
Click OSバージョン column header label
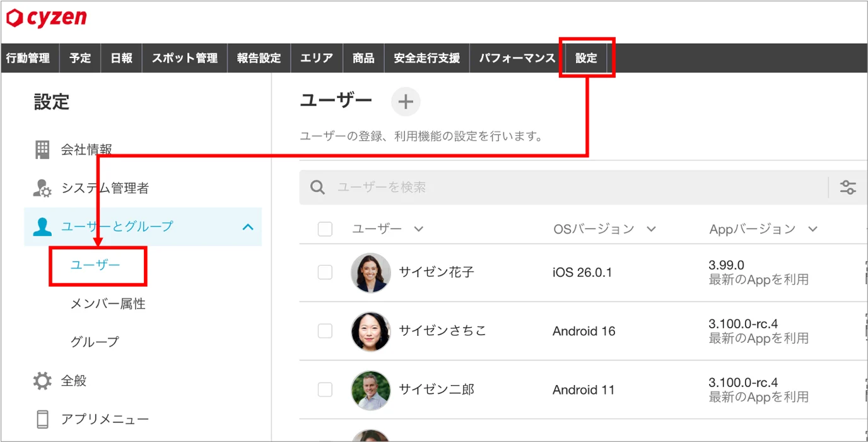pyautogui.click(x=594, y=229)
